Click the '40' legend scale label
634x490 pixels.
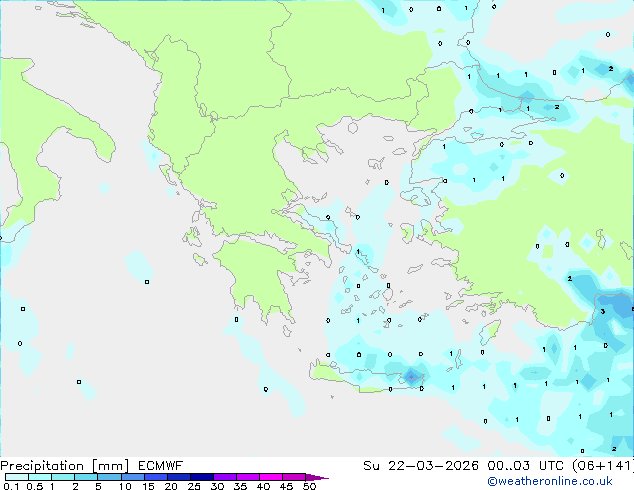(263, 486)
